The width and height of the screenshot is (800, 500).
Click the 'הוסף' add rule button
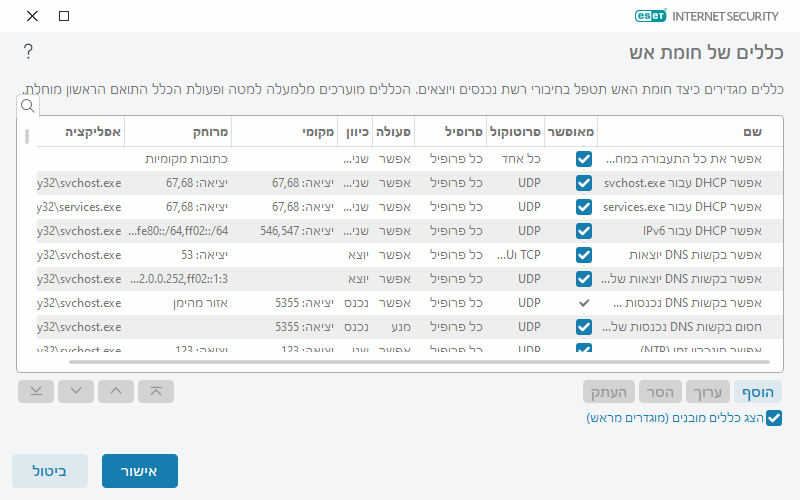tap(758, 392)
